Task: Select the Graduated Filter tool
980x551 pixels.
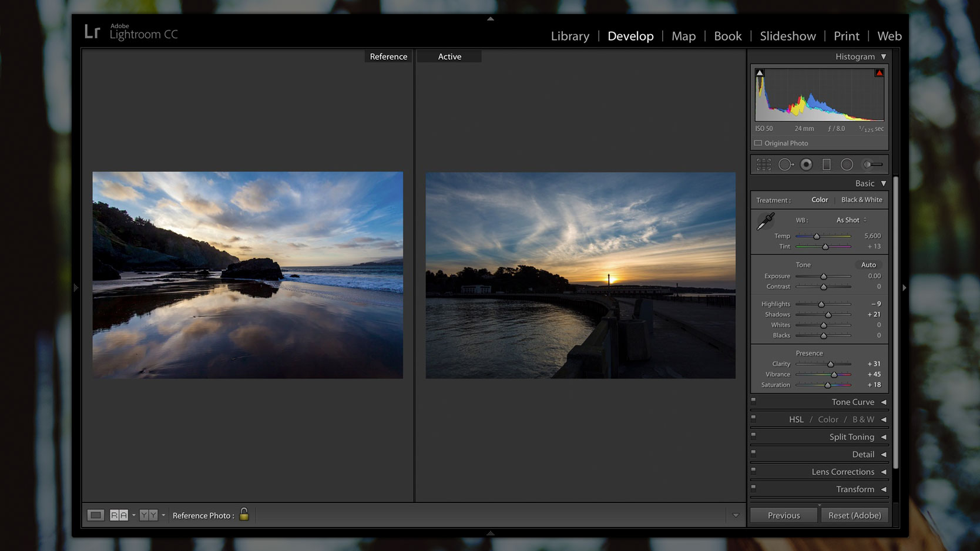Action: [x=827, y=164]
